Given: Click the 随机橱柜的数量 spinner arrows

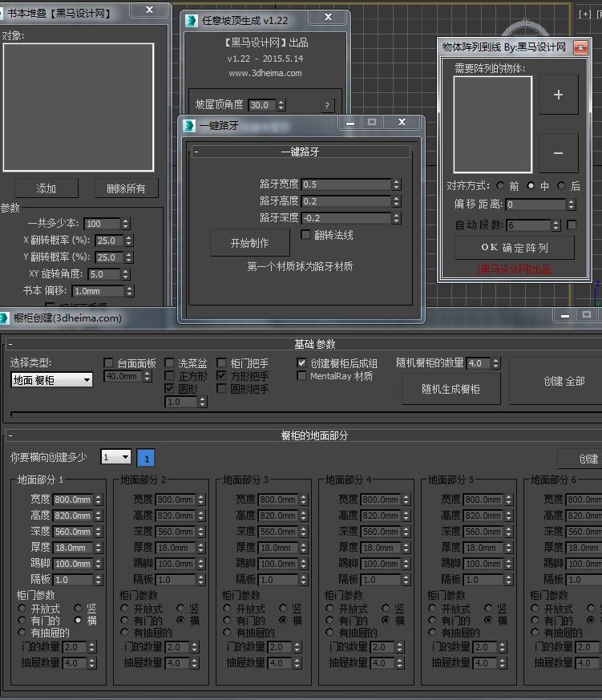Looking at the screenshot, I should tap(496, 363).
